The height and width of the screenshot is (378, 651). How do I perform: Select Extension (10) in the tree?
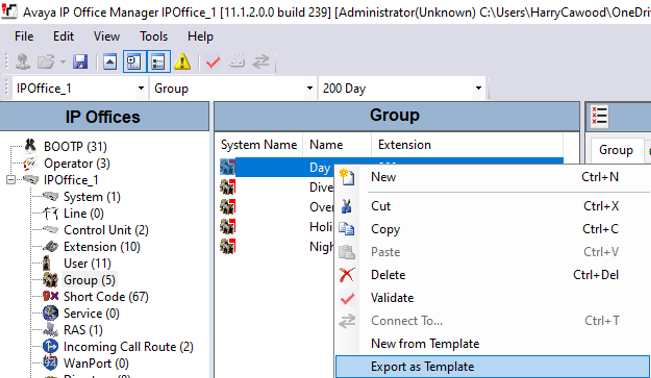pyautogui.click(x=102, y=246)
